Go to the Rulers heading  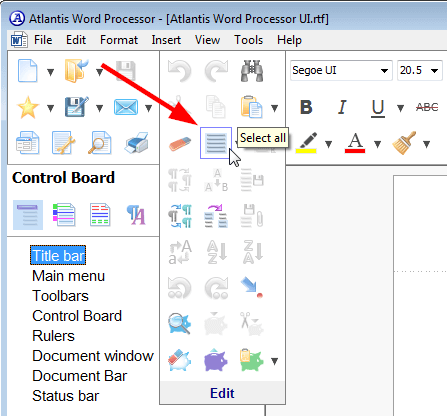[53, 336]
